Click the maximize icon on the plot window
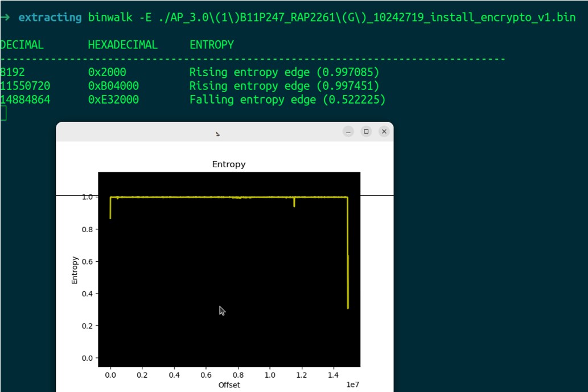The image size is (588, 392). [366, 131]
